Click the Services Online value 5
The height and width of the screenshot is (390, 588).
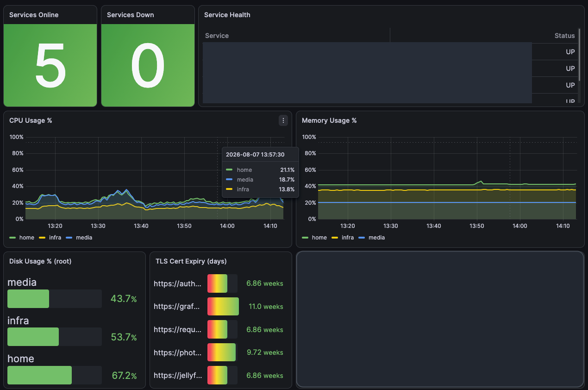[50, 65]
